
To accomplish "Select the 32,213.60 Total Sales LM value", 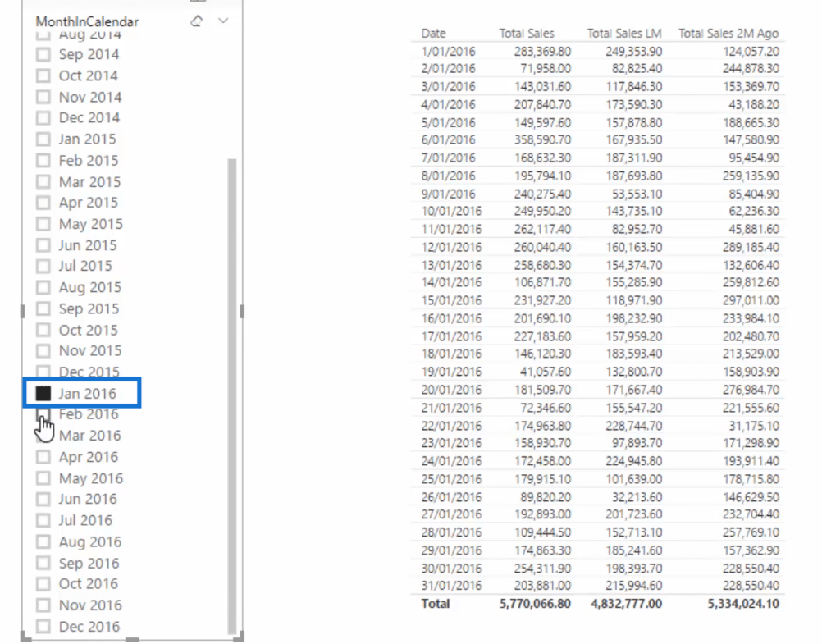I will click(x=637, y=497).
